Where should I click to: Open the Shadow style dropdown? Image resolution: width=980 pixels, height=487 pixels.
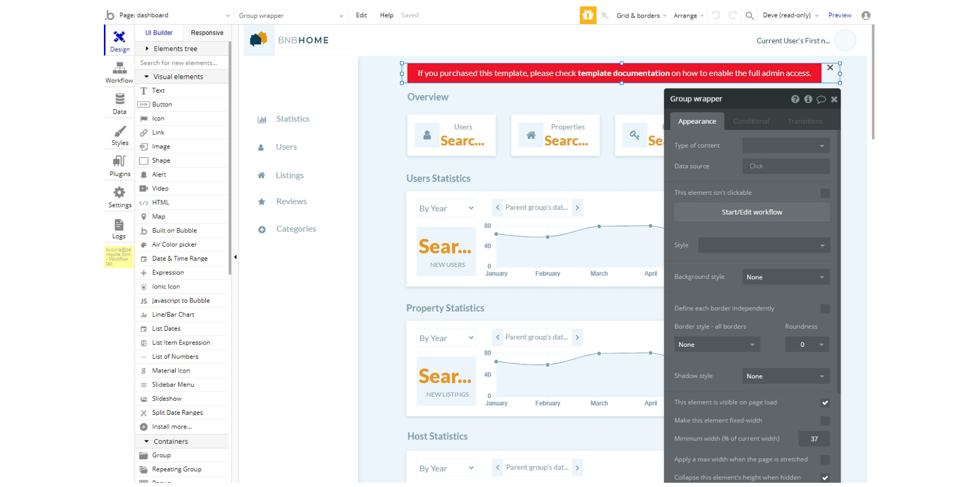pos(786,376)
